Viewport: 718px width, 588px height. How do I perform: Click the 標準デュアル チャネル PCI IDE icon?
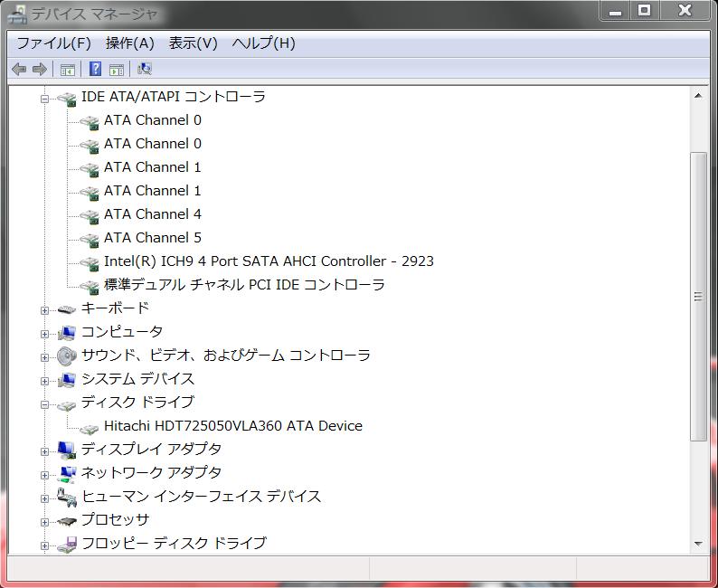(x=90, y=287)
